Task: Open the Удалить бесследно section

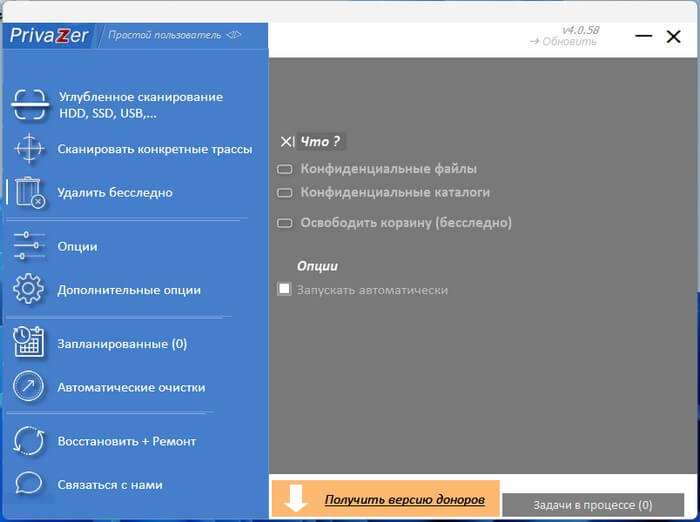Action: (115, 192)
